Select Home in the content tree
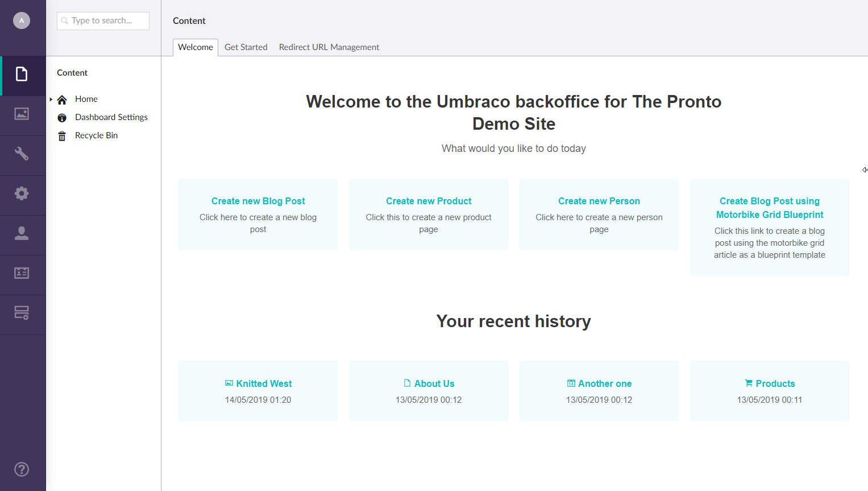Image resolution: width=868 pixels, height=491 pixels. [86, 99]
